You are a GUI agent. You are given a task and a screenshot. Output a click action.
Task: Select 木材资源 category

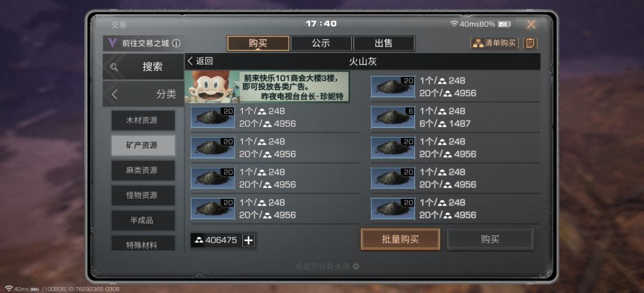coord(143,121)
